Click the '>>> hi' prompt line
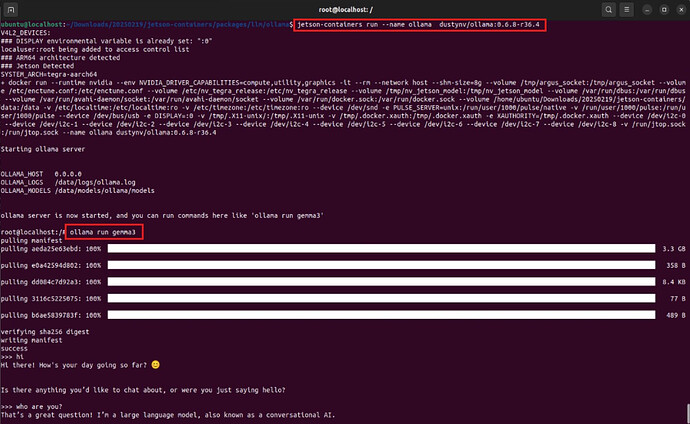 pyautogui.click(x=12, y=357)
